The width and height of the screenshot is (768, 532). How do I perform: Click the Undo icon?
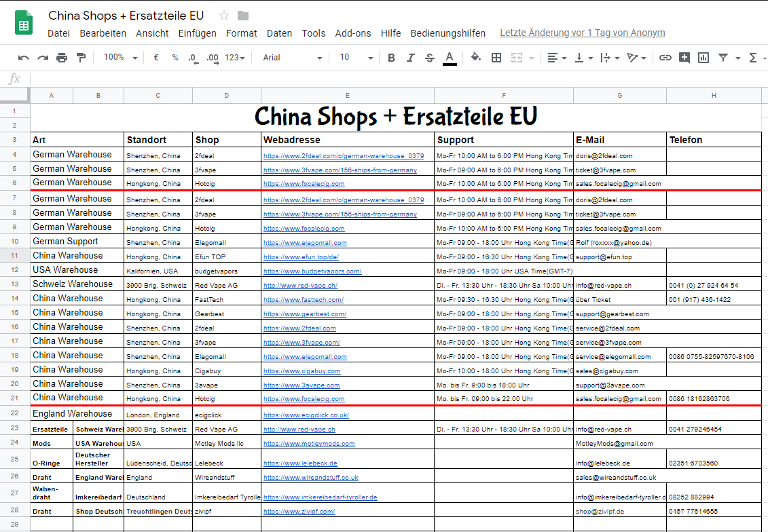[x=23, y=58]
